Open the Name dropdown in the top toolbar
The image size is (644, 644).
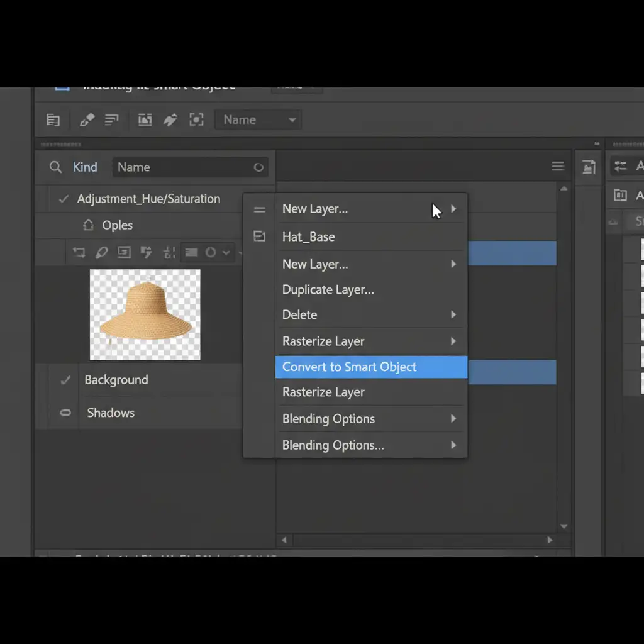click(x=258, y=119)
